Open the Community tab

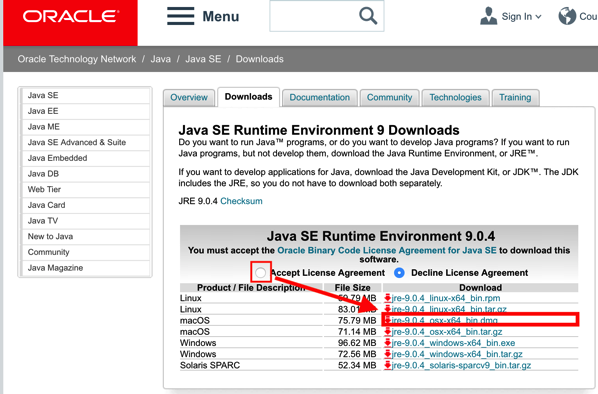[389, 98]
